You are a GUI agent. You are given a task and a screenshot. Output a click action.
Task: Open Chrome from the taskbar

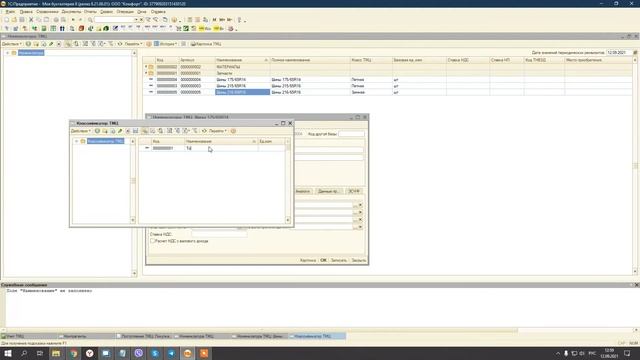(73, 353)
